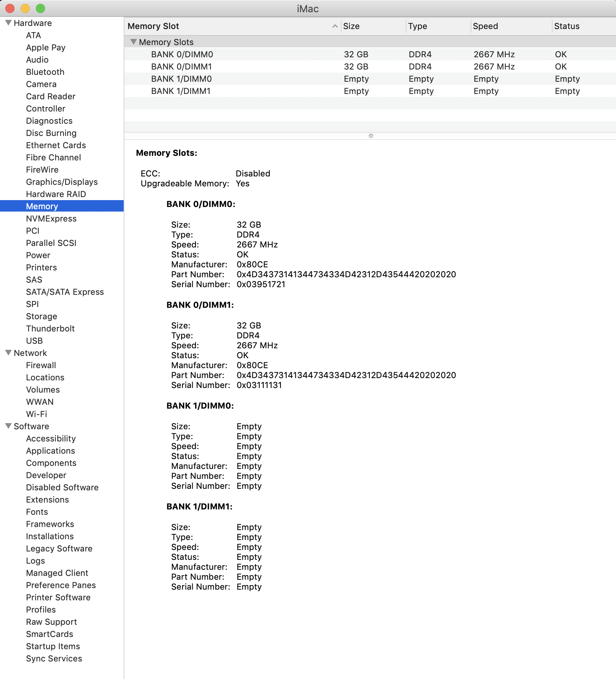Image resolution: width=616 pixels, height=679 pixels.
Task: Collapse the Memory Slots disclosure triangle
Action: coord(134,42)
